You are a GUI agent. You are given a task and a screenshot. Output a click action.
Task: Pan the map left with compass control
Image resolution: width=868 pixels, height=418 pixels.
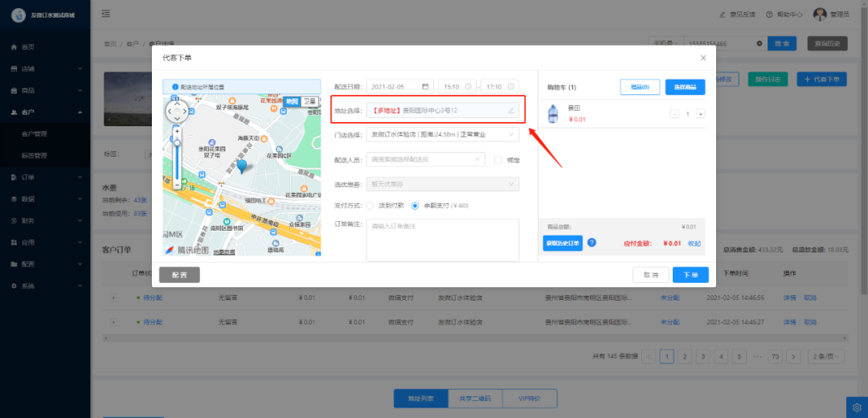[170, 111]
